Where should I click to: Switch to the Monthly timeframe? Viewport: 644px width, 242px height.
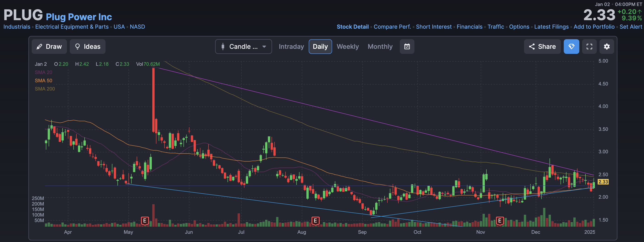380,47
